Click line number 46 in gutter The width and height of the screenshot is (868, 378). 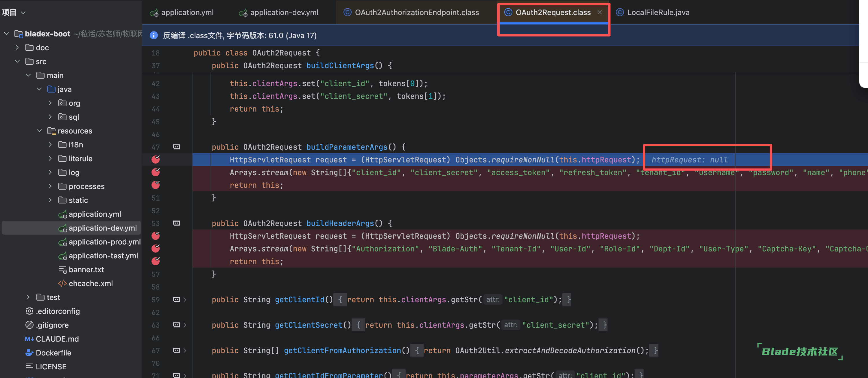(x=155, y=134)
